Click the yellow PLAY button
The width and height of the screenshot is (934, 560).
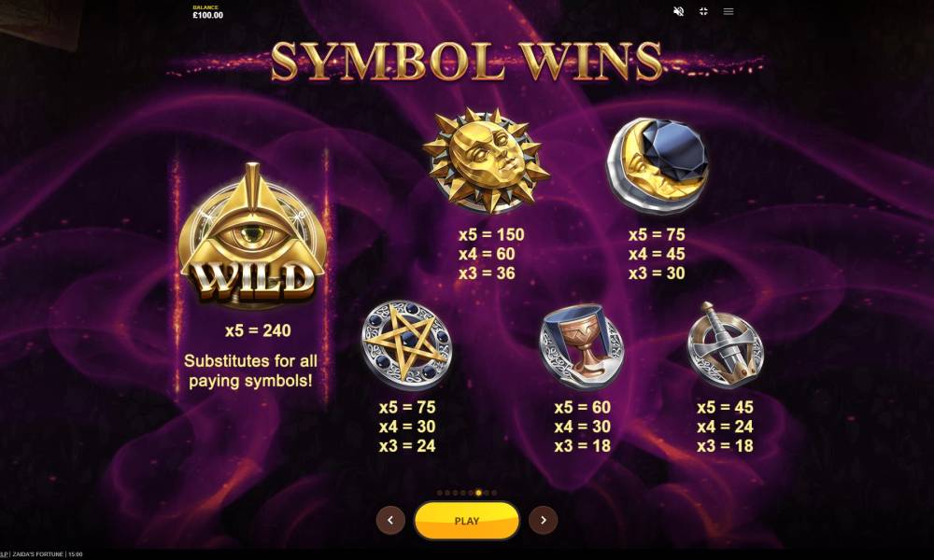[x=467, y=521]
